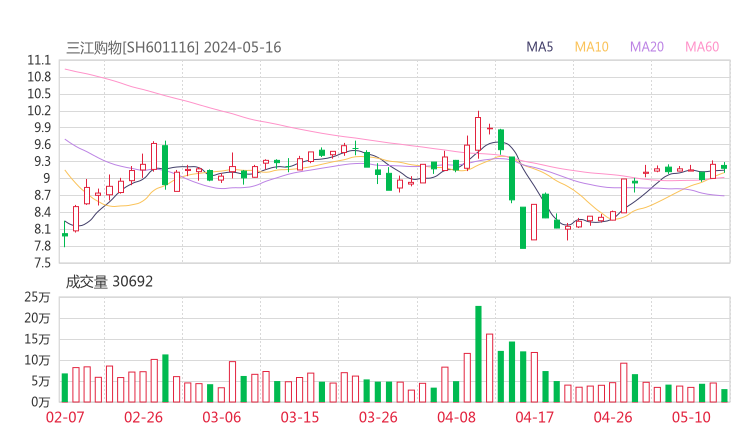
Task: Hide the MA60 line via legend
Action: click(702, 47)
